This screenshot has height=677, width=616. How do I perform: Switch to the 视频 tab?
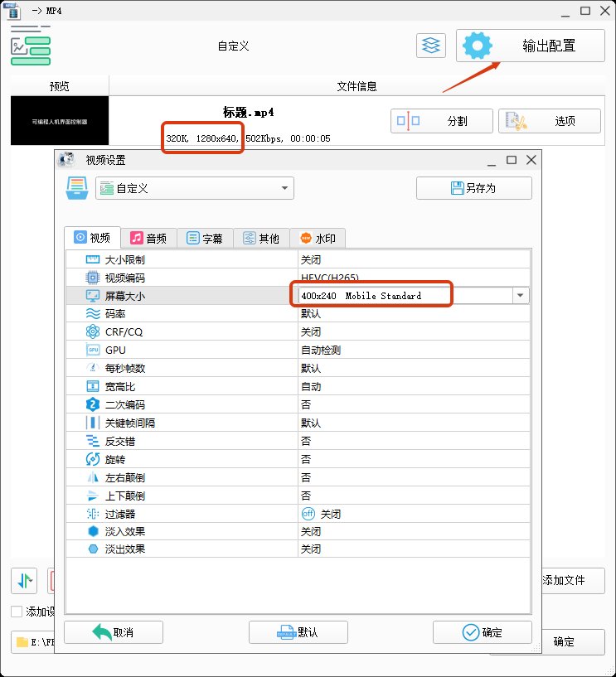(x=92, y=238)
